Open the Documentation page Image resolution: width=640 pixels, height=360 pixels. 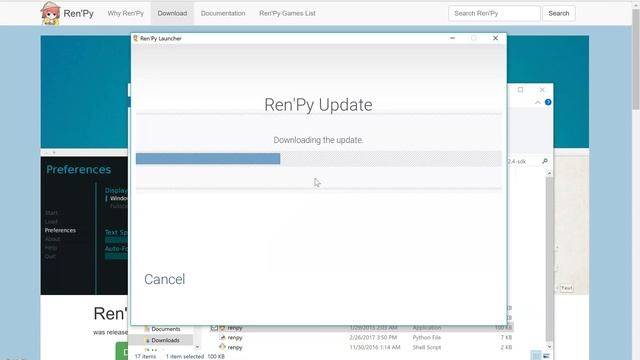coord(223,13)
